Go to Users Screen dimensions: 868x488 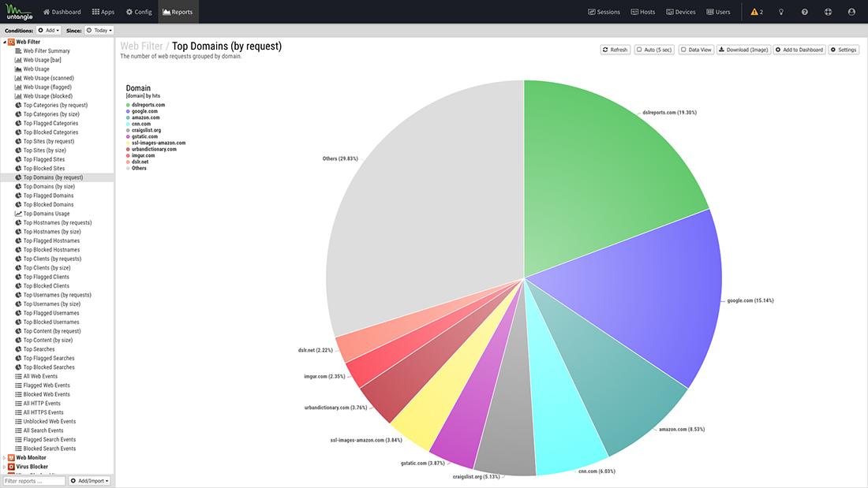tap(718, 12)
